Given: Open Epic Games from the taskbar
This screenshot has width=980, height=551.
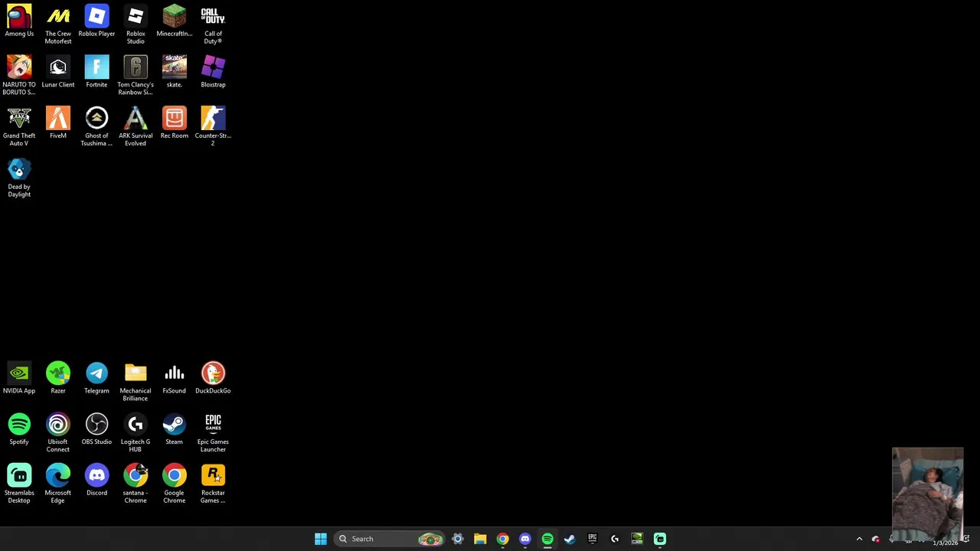Looking at the screenshot, I should [593, 539].
